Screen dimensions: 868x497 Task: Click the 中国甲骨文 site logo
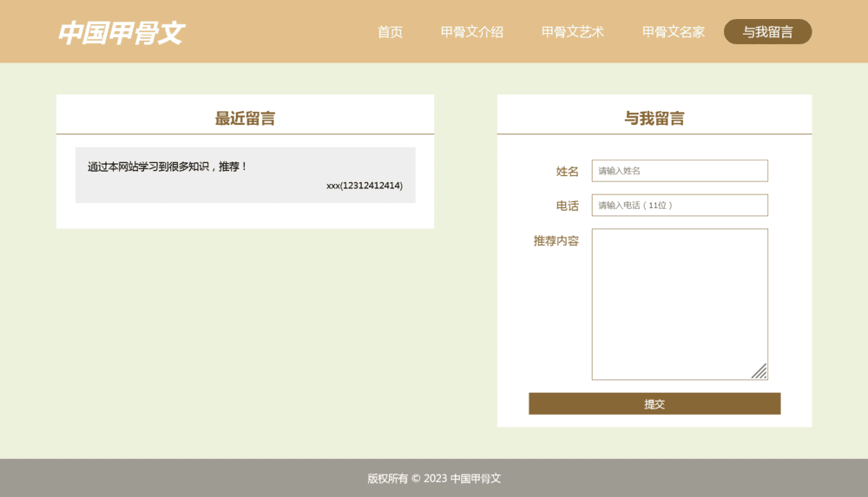point(121,33)
